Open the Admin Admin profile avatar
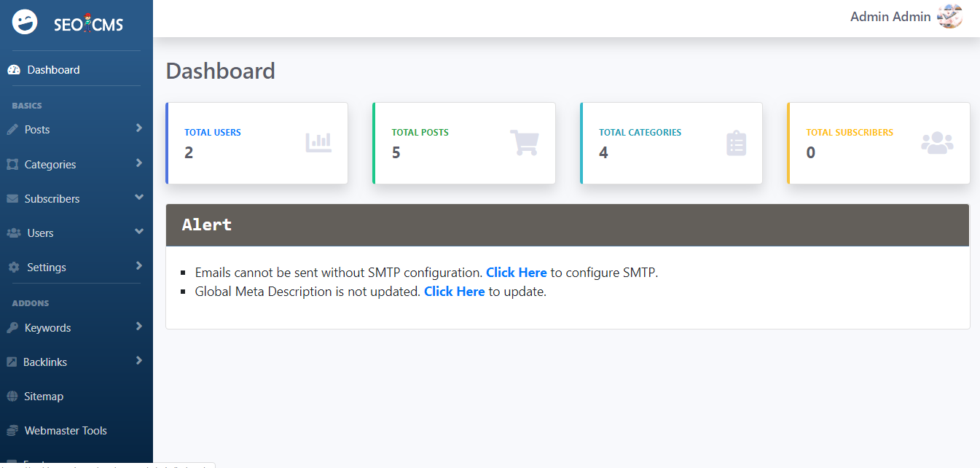The height and width of the screenshot is (468, 980). (x=949, y=16)
